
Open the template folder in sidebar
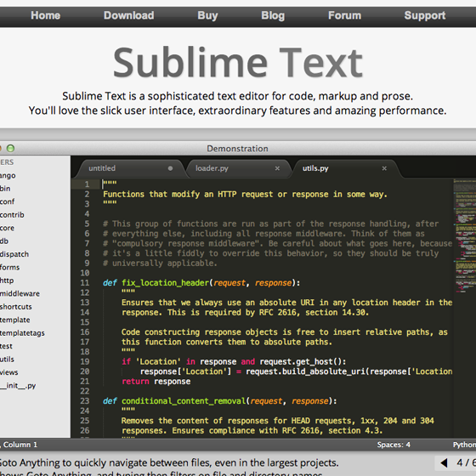(x=15, y=320)
